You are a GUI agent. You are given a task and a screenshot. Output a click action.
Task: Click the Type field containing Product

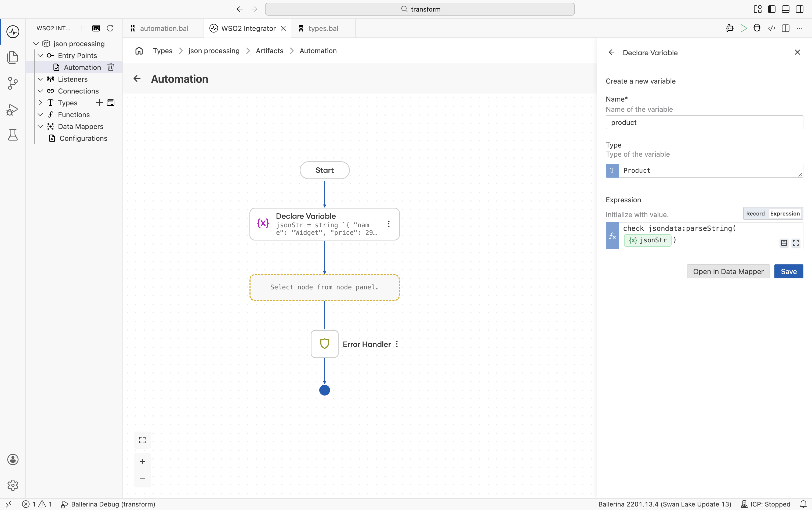point(711,171)
